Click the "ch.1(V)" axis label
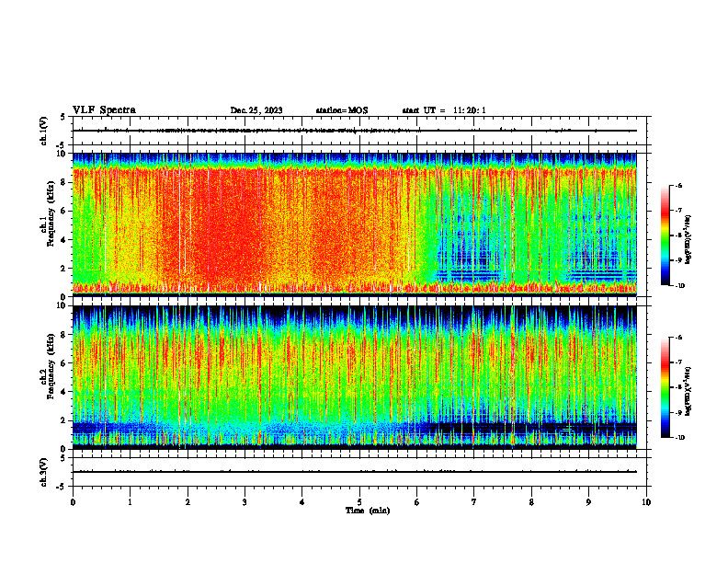This screenshot has height=563, width=728. (x=44, y=131)
